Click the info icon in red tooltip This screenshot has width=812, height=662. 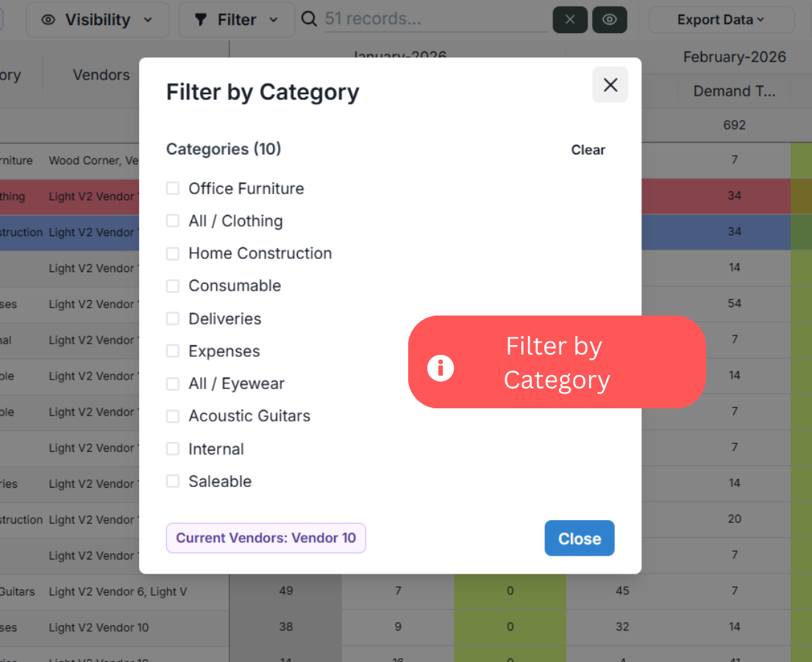(441, 367)
